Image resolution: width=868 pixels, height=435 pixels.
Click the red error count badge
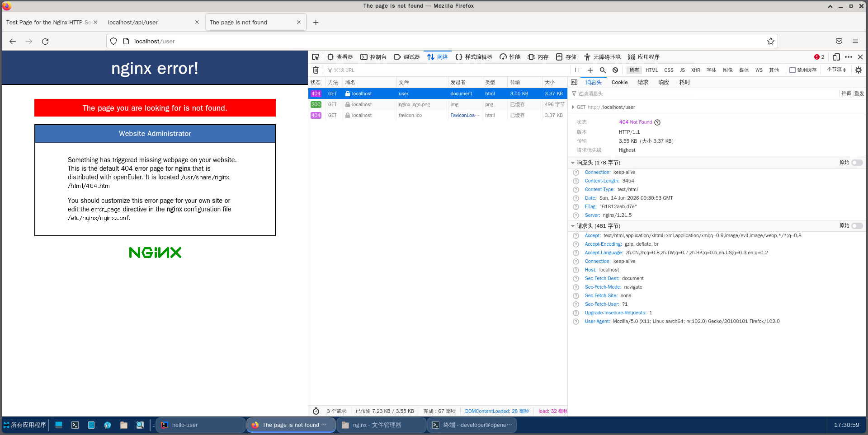819,57
